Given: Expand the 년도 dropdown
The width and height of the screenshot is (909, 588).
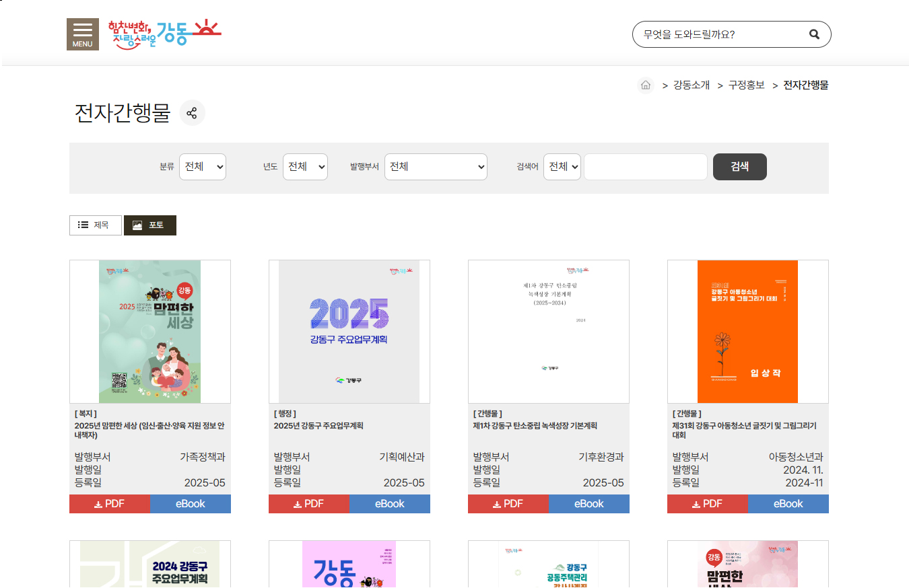Looking at the screenshot, I should click(305, 167).
